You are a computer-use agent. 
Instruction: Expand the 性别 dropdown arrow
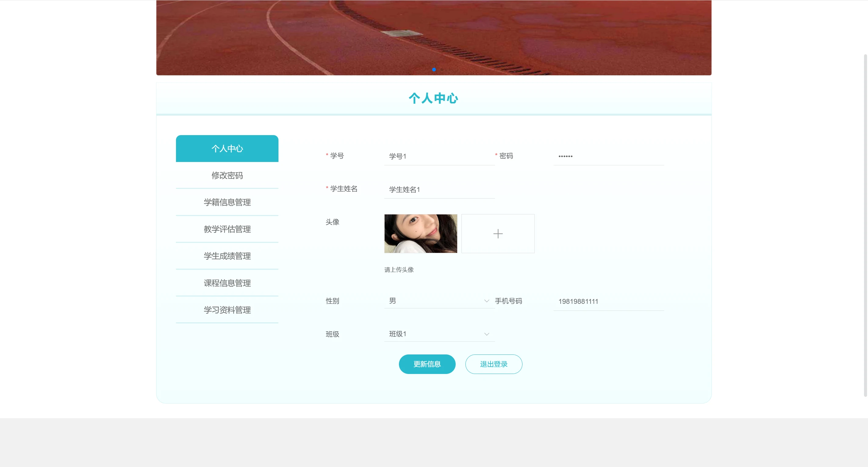486,301
